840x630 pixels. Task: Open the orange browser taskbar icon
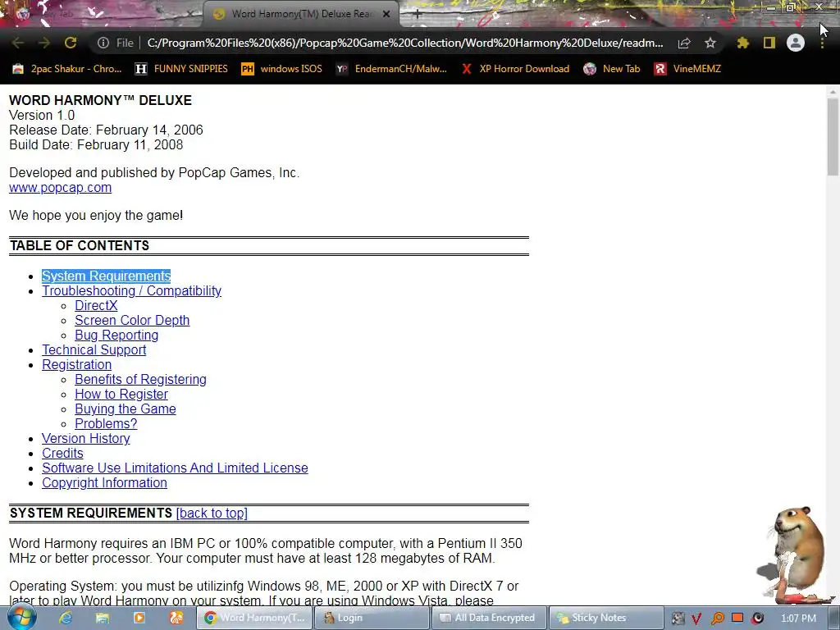pos(176,618)
